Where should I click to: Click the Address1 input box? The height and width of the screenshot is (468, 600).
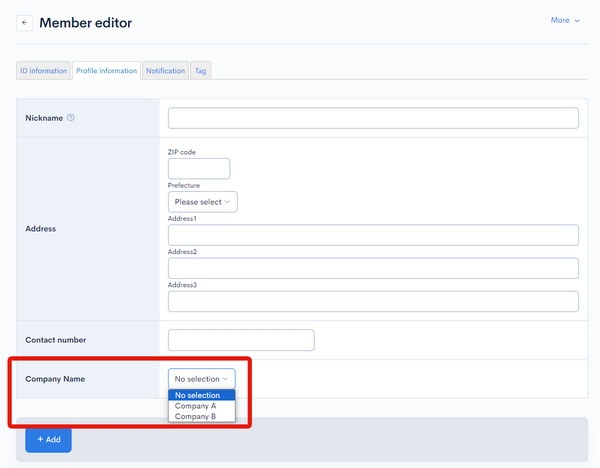(373, 235)
